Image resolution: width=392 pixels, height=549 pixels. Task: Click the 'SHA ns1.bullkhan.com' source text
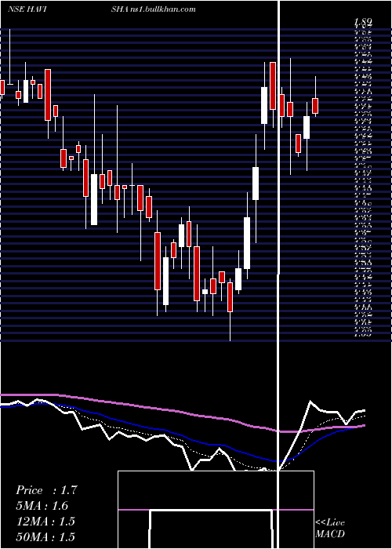pos(154,9)
